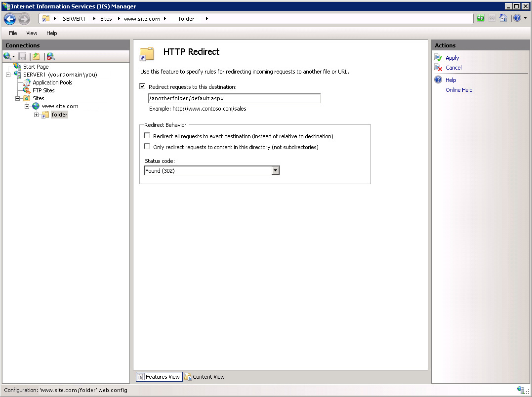Image resolution: width=532 pixels, height=397 pixels.
Task: Click the Help link in Actions
Action: [x=450, y=79]
